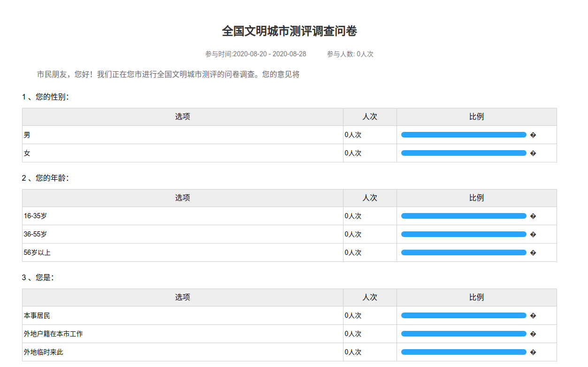Select the 本事居民 option cell

click(x=37, y=315)
